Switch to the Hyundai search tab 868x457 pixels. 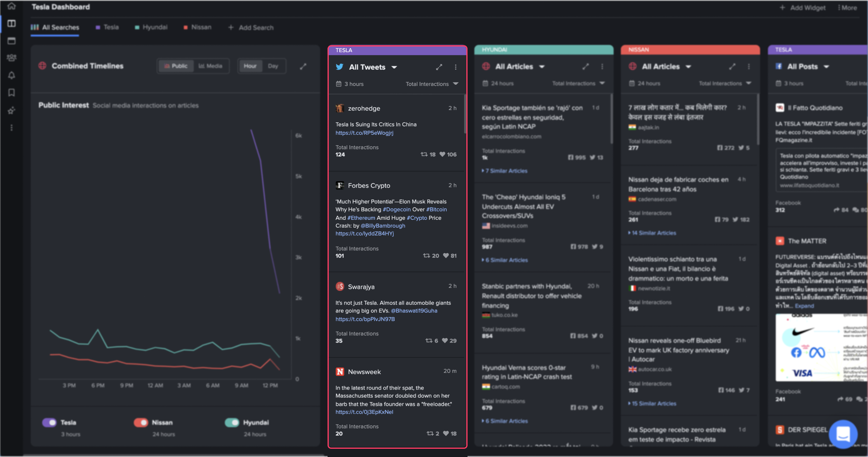151,27
